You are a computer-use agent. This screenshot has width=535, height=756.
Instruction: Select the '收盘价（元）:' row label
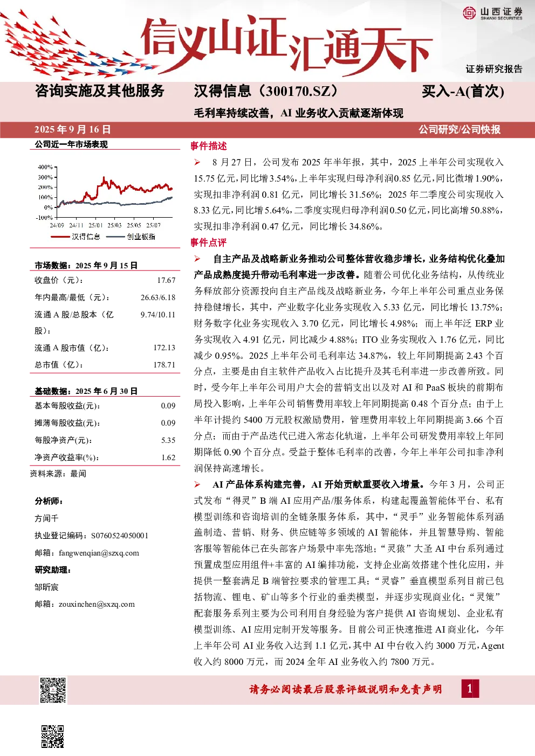tap(59, 280)
